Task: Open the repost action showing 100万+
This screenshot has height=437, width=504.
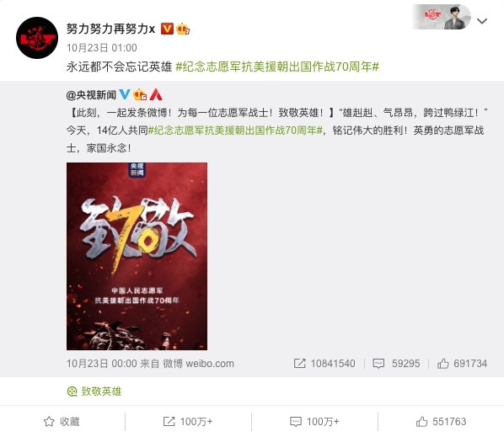Action: 188,421
